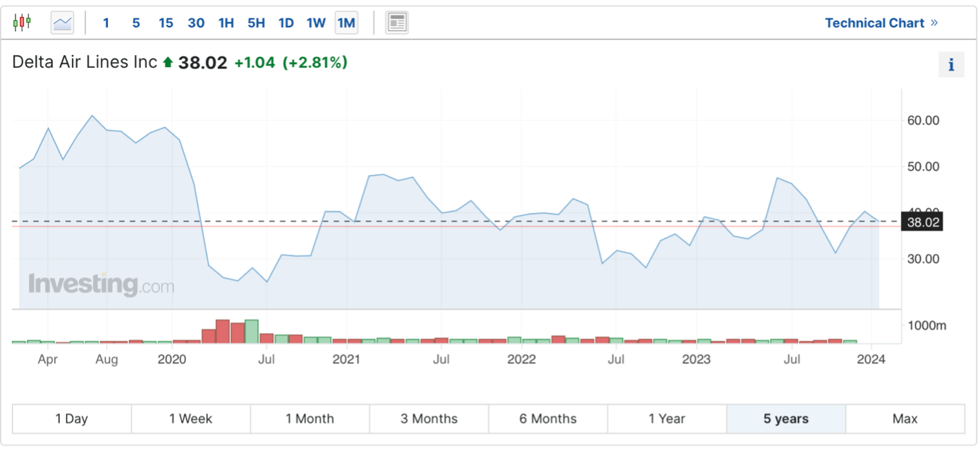
Task: Select the 1M monthly interval
Action: point(346,23)
